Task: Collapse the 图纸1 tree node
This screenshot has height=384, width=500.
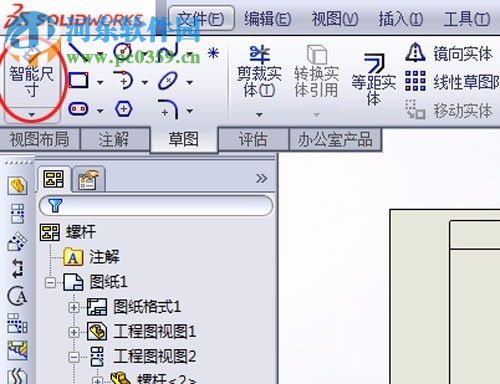Action: point(50,283)
